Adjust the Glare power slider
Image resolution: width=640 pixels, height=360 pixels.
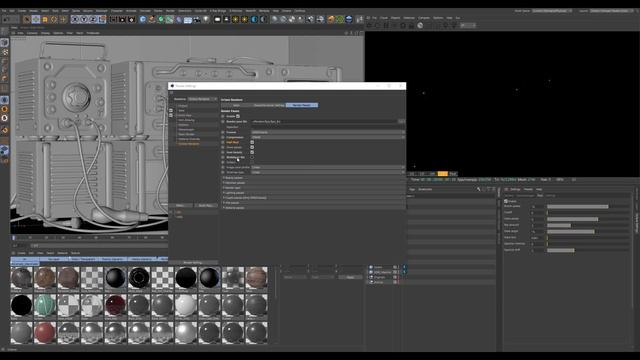[588, 219]
